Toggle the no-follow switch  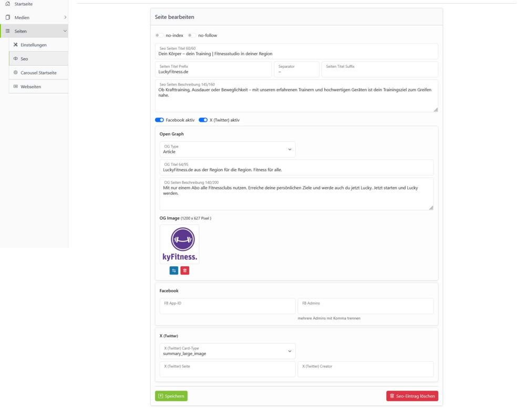click(192, 35)
